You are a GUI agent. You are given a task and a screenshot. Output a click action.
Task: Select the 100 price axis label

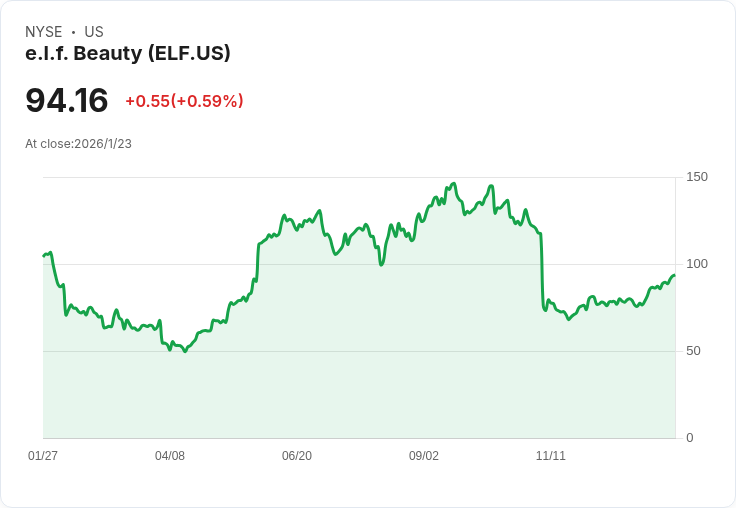(697, 264)
